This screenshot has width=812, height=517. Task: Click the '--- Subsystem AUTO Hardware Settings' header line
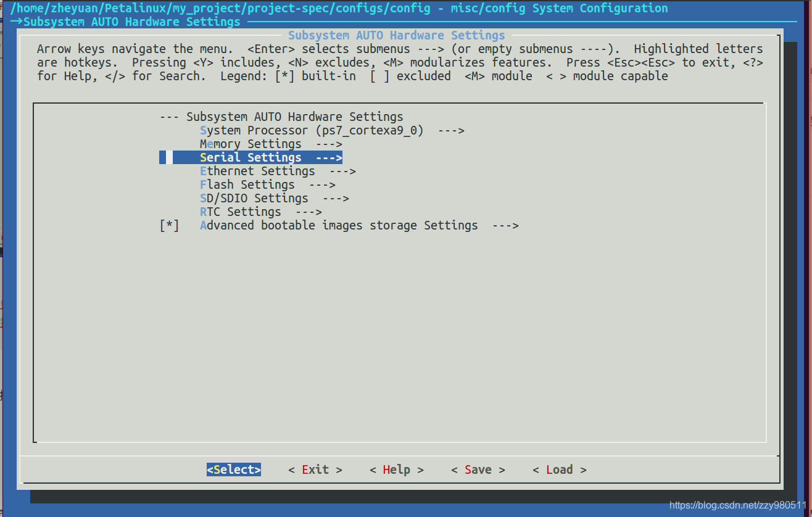point(281,117)
